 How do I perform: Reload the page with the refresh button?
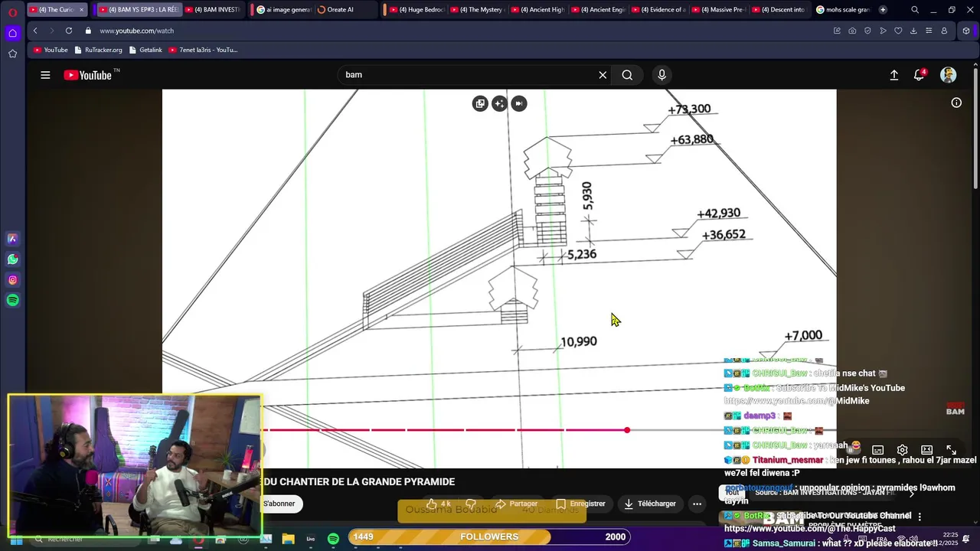[x=69, y=31]
